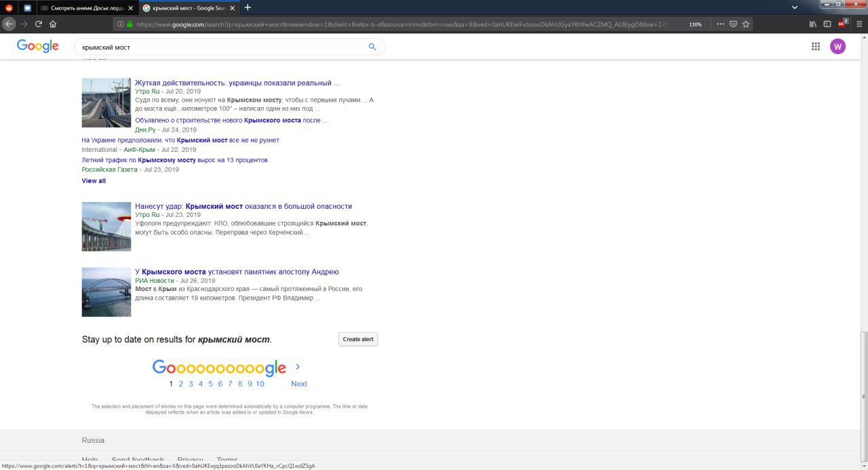The image size is (868, 470).
Task: Go to results page 4
Action: pos(201,384)
